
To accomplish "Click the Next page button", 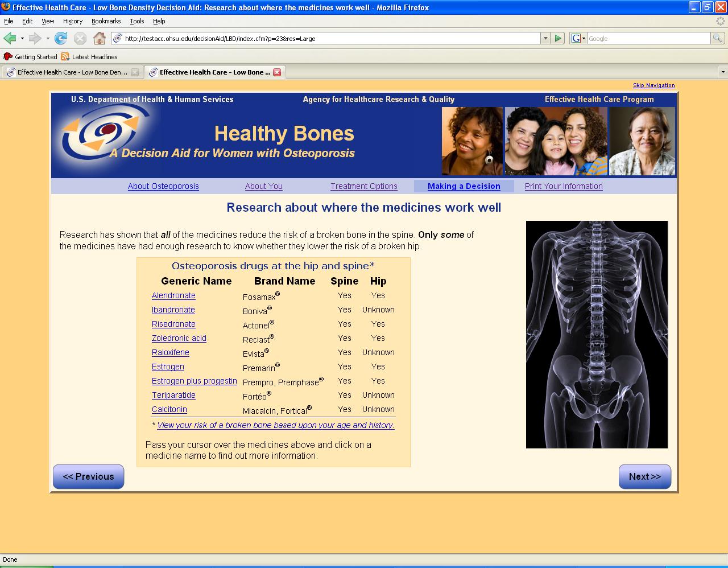I will [x=645, y=476].
